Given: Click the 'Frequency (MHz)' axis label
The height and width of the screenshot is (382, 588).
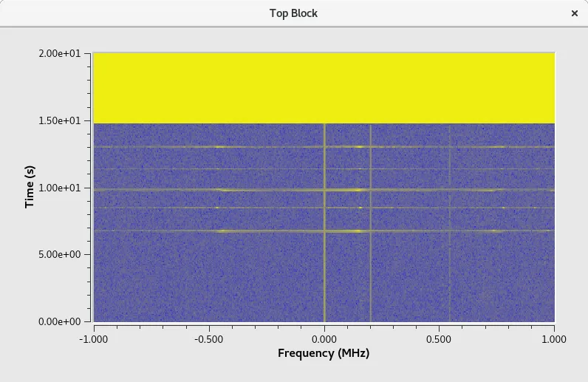Looking at the screenshot, I should [324, 353].
